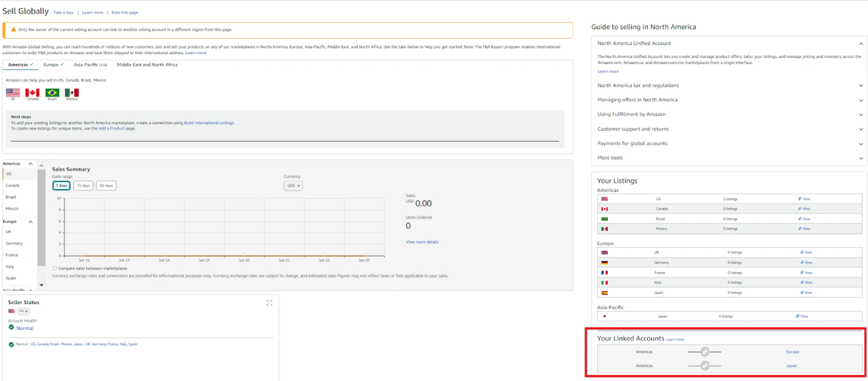Switch to the Americas tab

tap(20, 65)
